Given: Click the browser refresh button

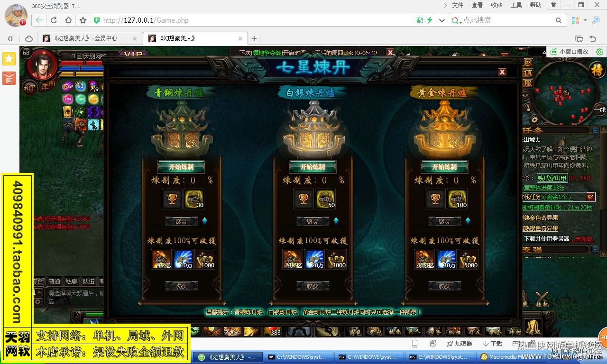Looking at the screenshot, I should point(54,20).
